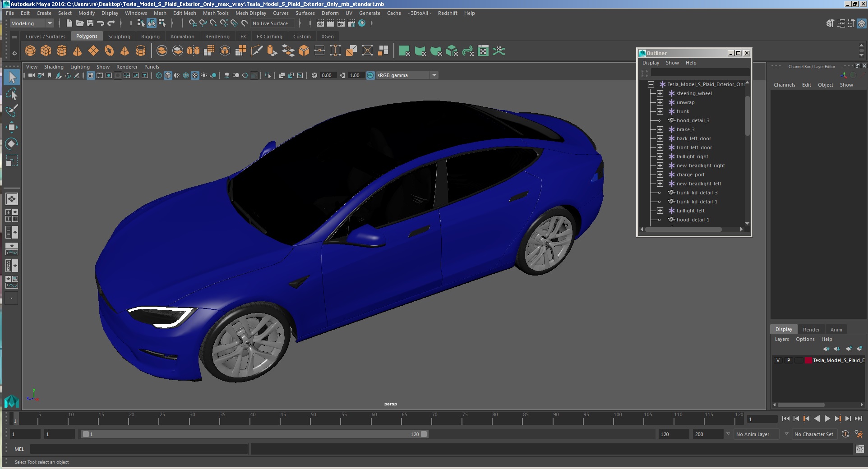Expand the trunk node in Outliner

click(660, 111)
